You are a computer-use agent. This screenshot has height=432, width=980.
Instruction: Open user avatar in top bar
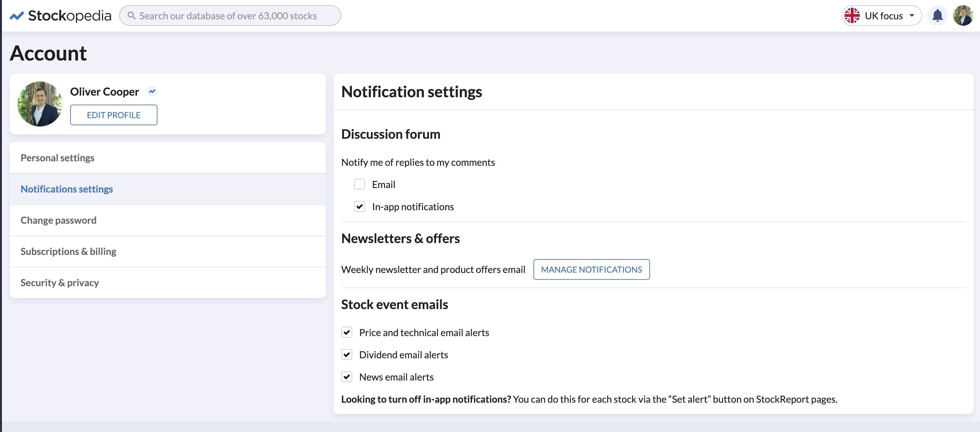tap(963, 15)
